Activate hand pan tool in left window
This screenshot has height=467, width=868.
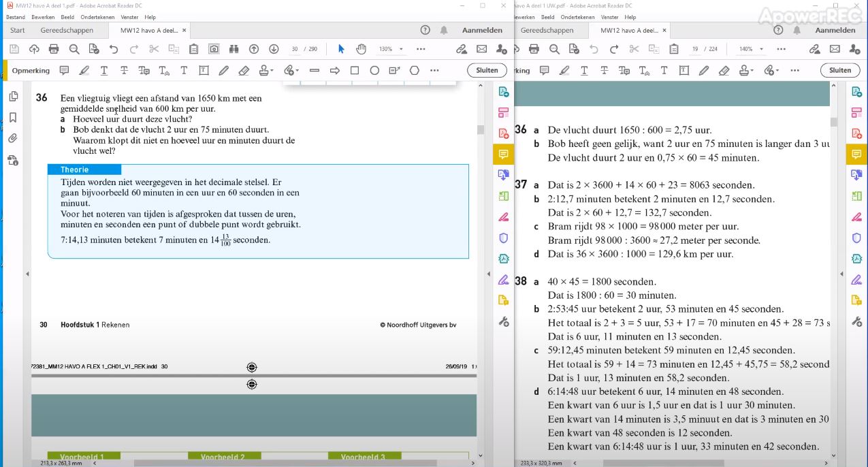coord(361,49)
